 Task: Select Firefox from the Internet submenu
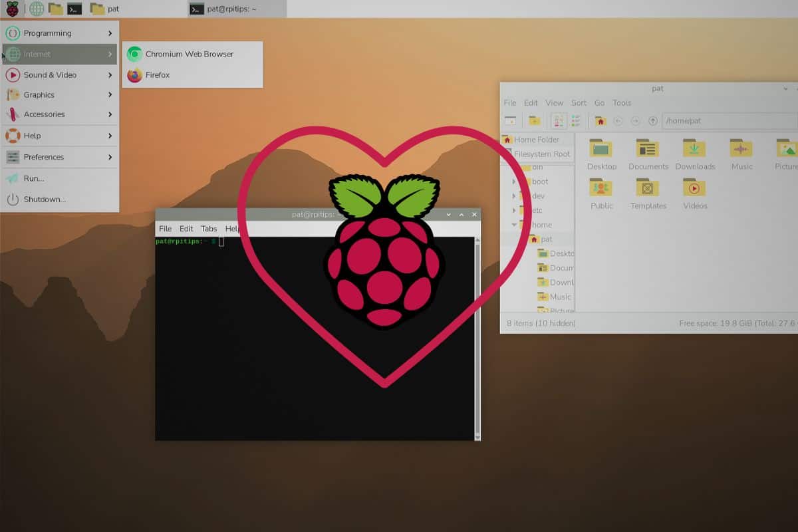156,74
